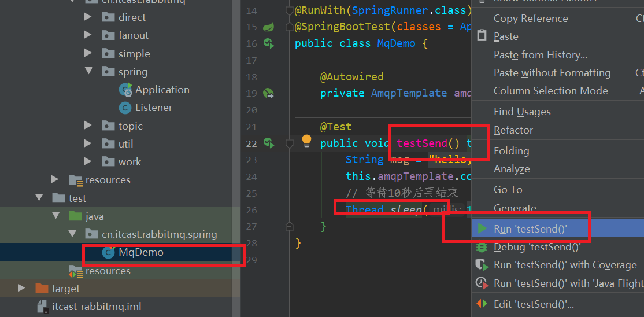Viewport: 644px width, 317px height.
Task: Toggle fold marker on line 14
Action: [290, 10]
